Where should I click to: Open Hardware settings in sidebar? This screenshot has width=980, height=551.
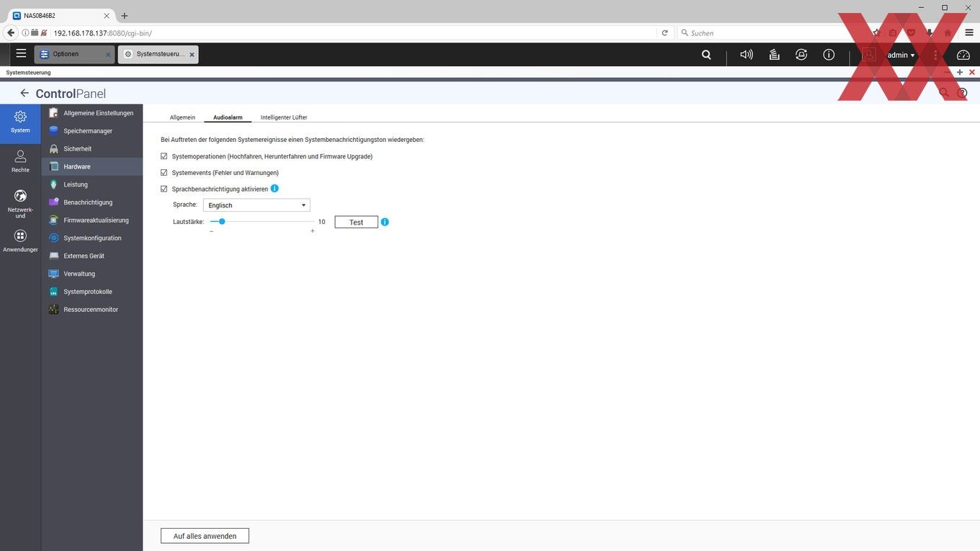pos(92,166)
